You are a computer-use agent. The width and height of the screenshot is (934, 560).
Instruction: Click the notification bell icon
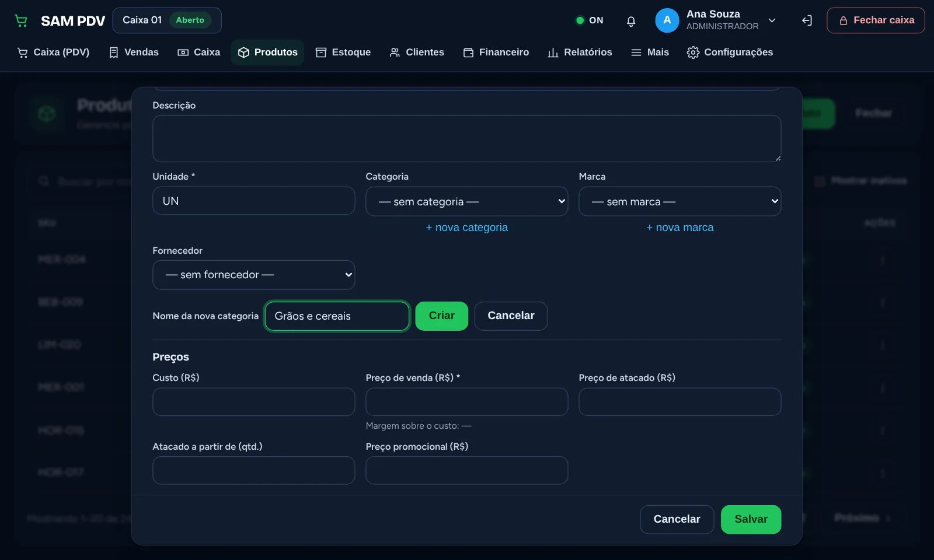(x=631, y=21)
